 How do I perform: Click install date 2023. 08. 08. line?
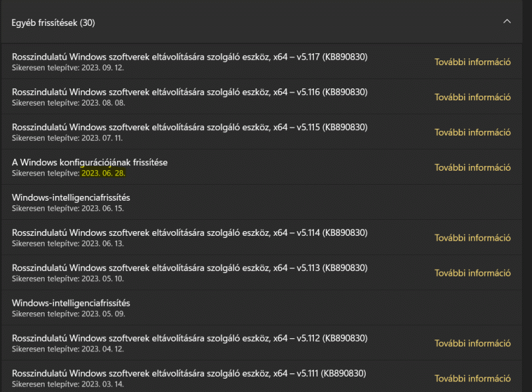tap(68, 103)
